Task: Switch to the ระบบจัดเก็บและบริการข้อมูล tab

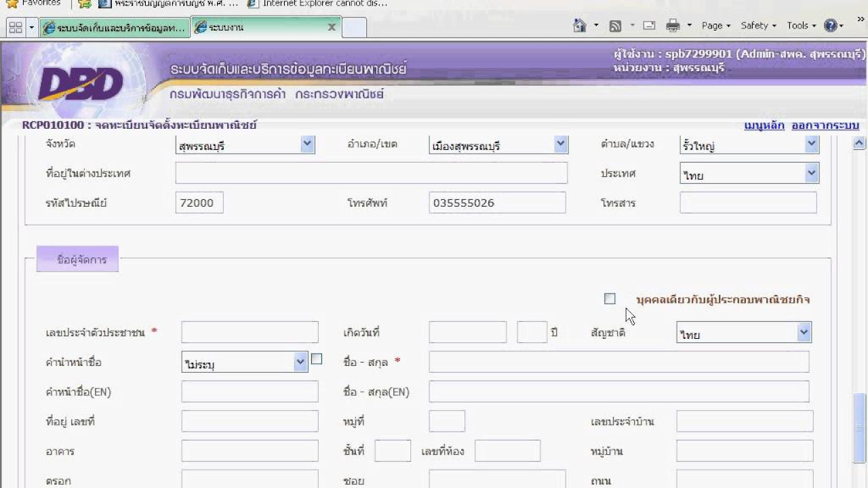Action: click(114, 27)
